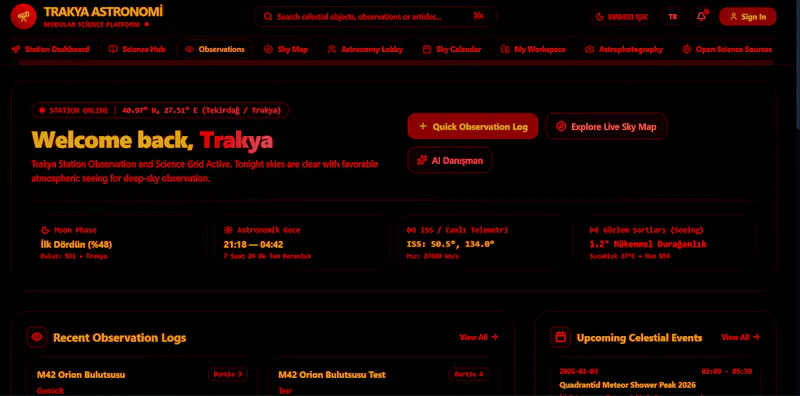Open the notifications bell
Screen dimensions: 800x396
click(702, 16)
